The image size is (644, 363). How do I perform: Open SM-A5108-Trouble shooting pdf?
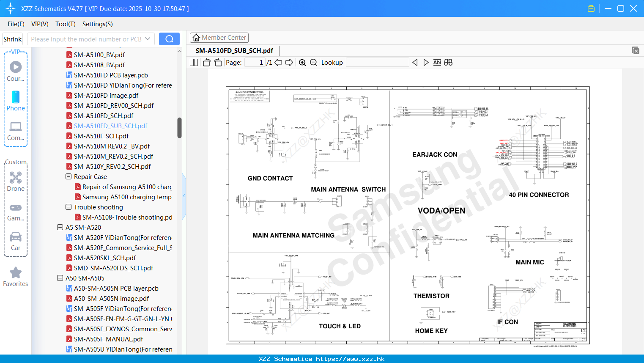pyautogui.click(x=123, y=217)
